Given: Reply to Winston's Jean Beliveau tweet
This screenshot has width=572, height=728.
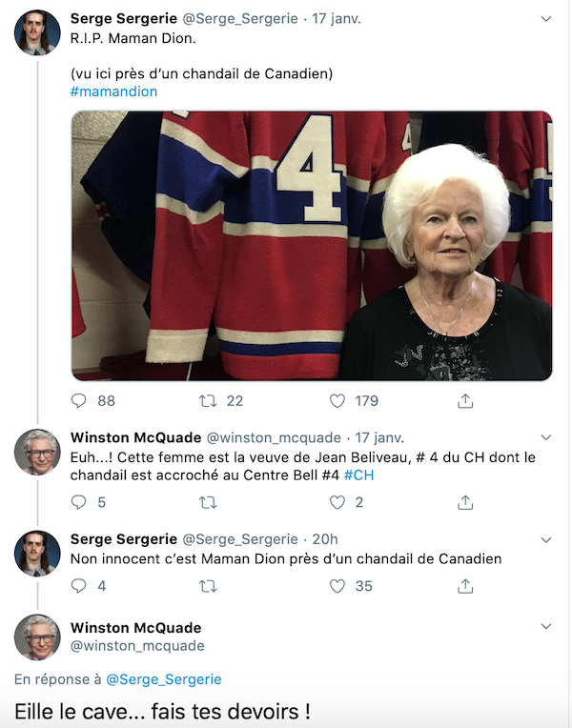Looking at the screenshot, I should 78,502.
